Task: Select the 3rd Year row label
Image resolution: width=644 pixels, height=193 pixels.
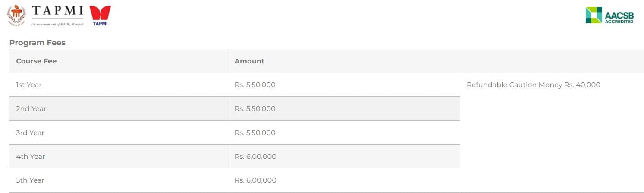Action: click(30, 133)
